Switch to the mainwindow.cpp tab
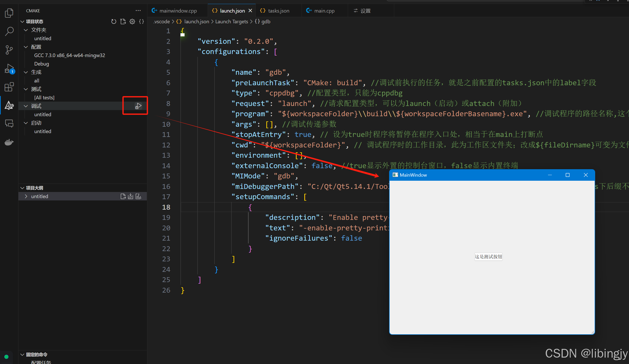The height and width of the screenshot is (364, 629). click(x=178, y=11)
